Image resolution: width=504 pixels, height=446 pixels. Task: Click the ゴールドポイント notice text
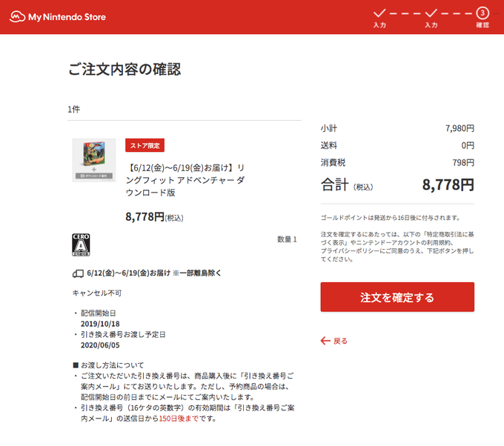[x=390, y=218]
